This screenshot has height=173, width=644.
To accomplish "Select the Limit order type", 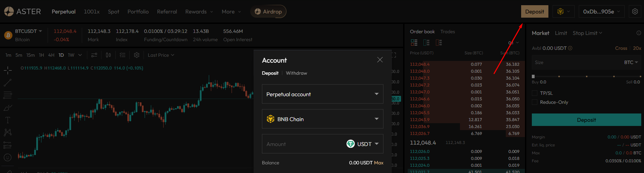I will [561, 33].
